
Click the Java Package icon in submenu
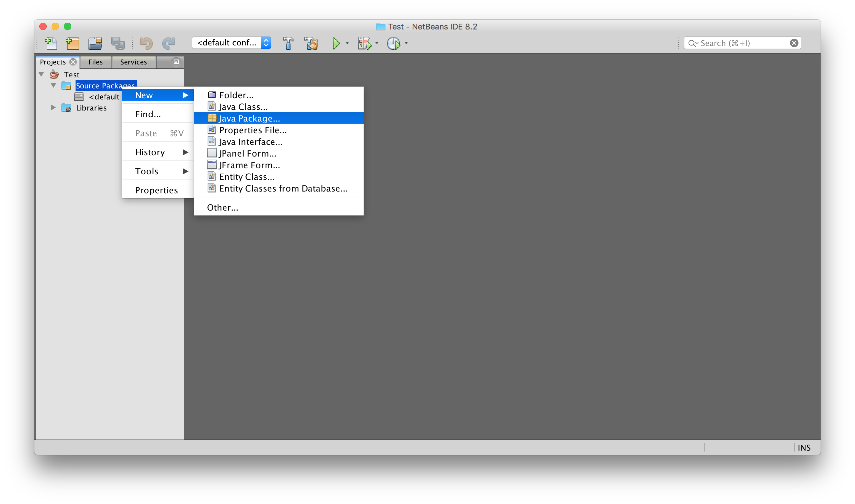point(212,118)
